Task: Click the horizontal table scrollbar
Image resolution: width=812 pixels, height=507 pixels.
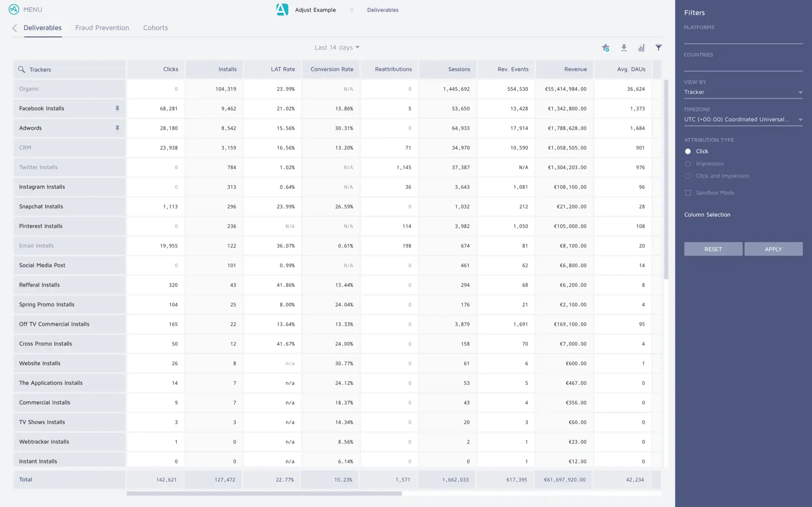Action: point(264,493)
